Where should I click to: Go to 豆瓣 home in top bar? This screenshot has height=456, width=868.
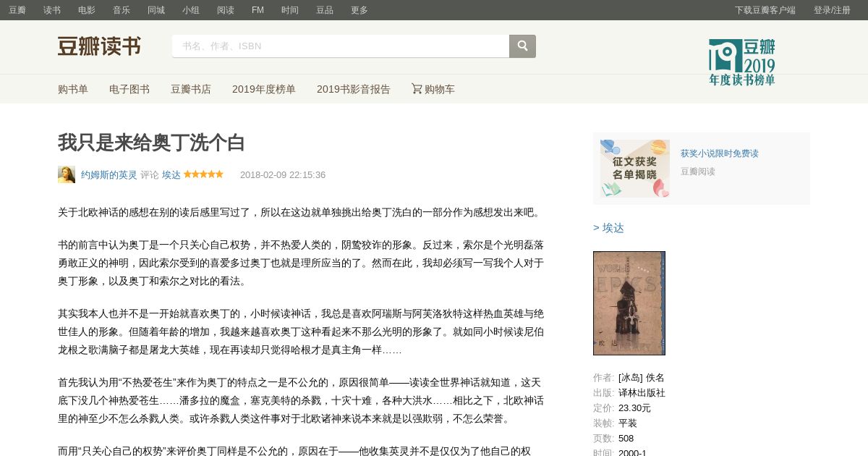tap(17, 10)
